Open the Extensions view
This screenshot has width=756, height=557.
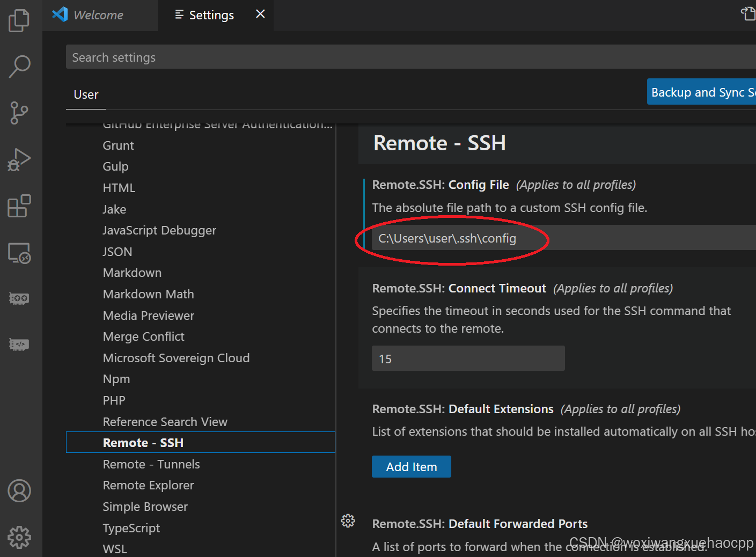pyautogui.click(x=19, y=206)
